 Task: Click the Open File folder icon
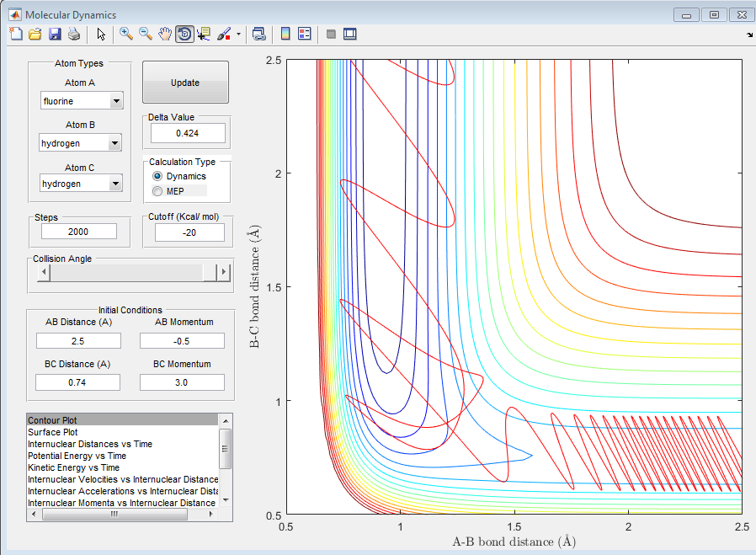click(x=35, y=34)
